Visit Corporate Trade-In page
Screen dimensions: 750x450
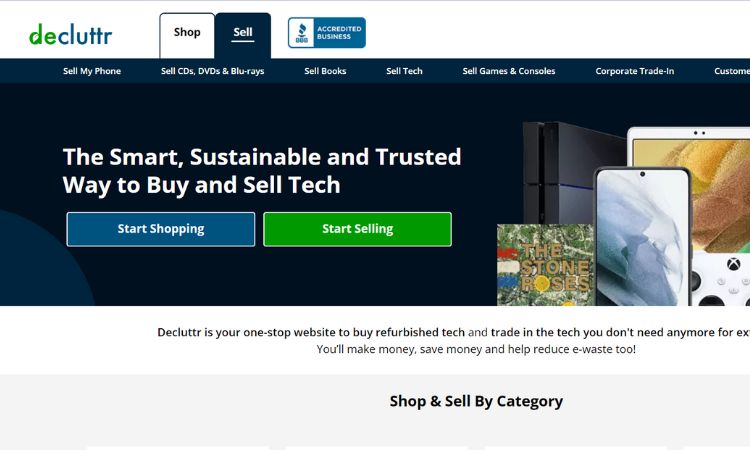point(635,71)
